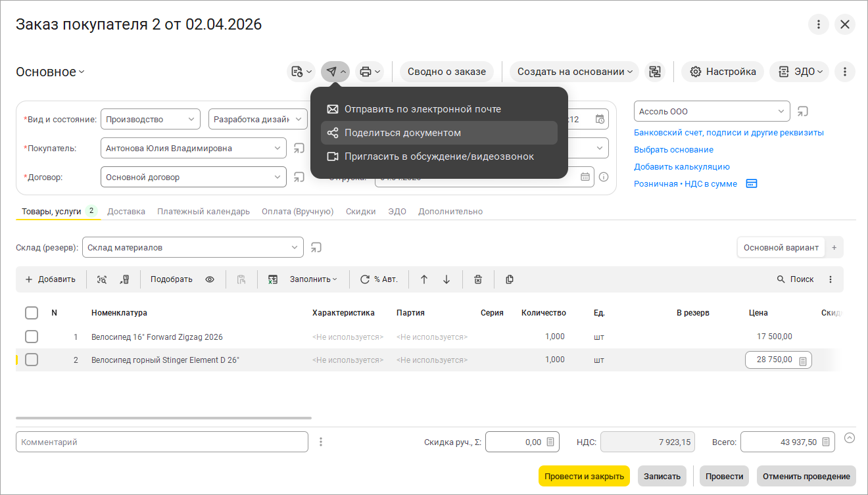Screen dimensions: 868x495
Task: Open the title bar three-dot menu
Action: 819,24
